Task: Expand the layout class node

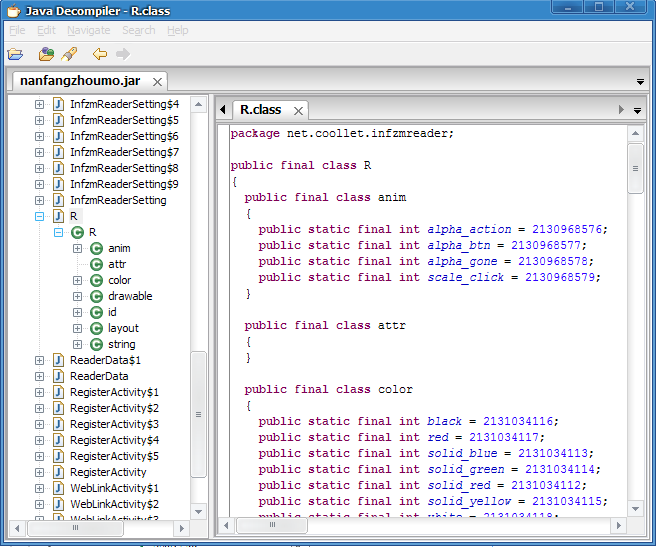Action: [x=77, y=329]
